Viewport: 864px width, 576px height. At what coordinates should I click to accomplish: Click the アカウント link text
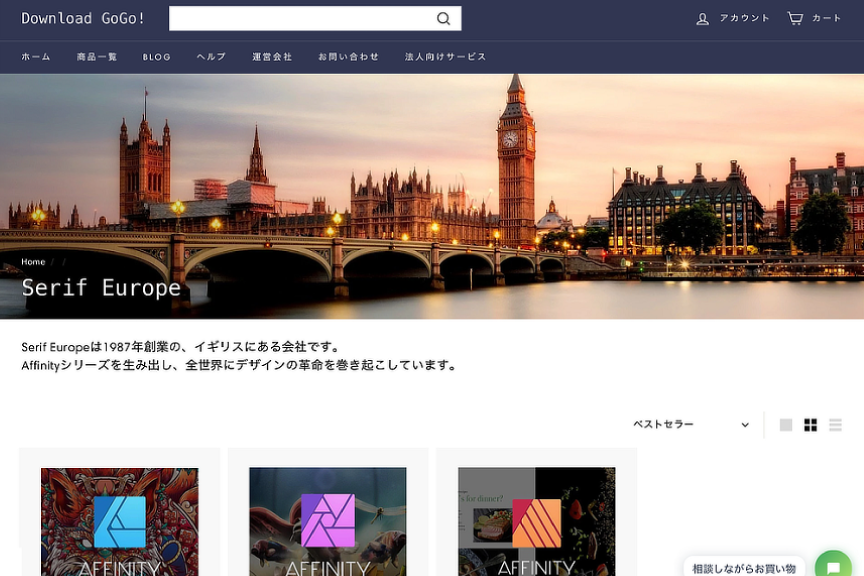tap(744, 18)
